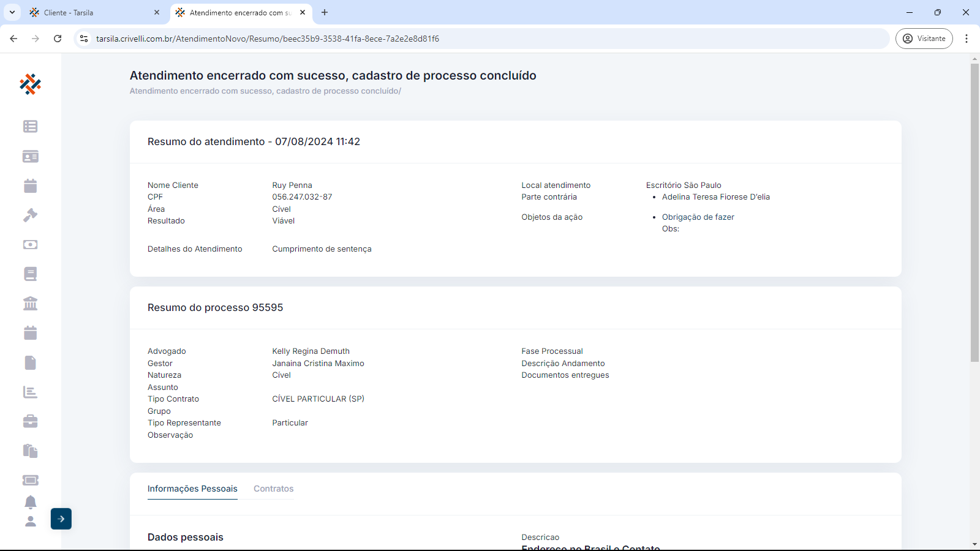Switch to the Contratos tab

[273, 489]
